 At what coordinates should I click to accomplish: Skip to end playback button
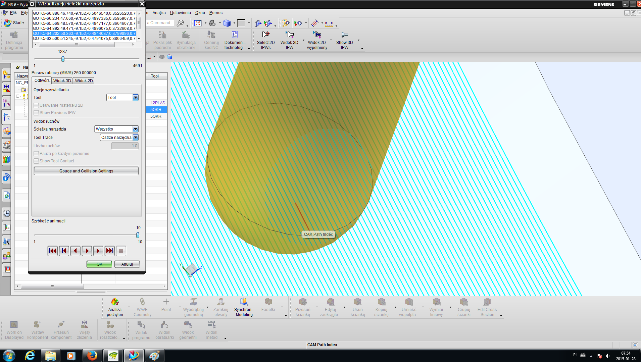[110, 251]
